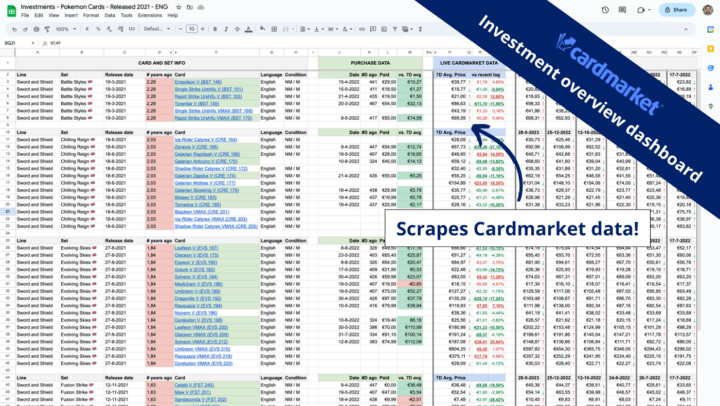This screenshot has height=406, width=720.
Task: Open the Insert menu
Action: pyautogui.click(x=71, y=15)
